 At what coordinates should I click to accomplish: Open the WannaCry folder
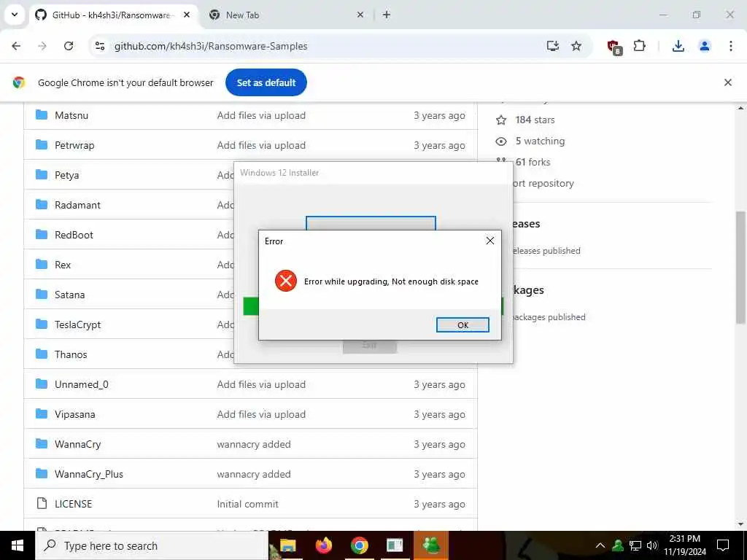point(77,444)
